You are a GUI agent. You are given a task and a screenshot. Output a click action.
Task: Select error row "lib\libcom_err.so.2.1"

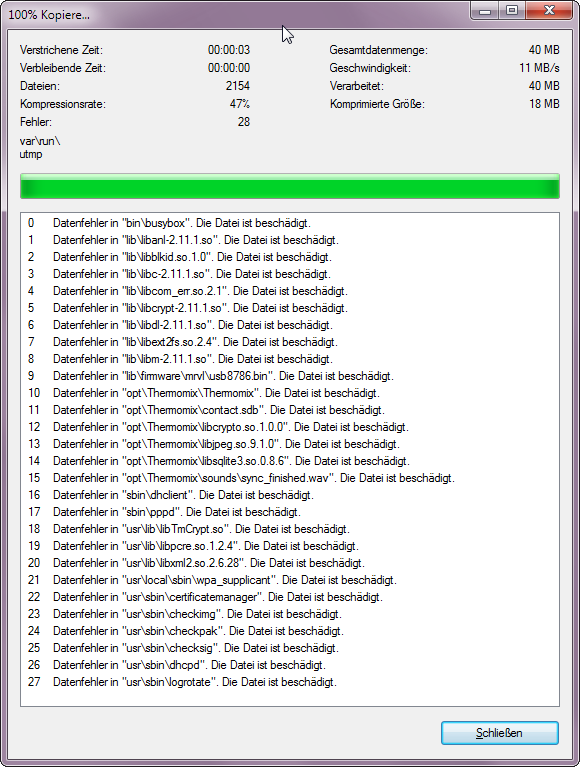click(x=290, y=291)
